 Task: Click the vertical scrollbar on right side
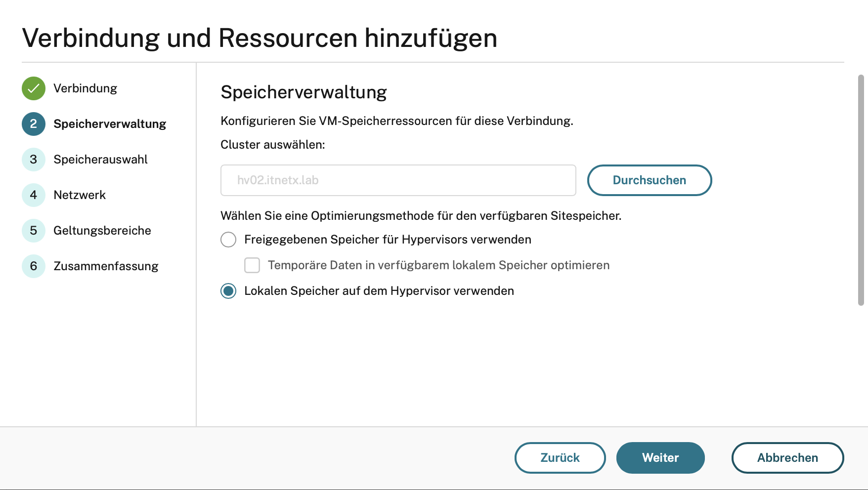(861, 190)
